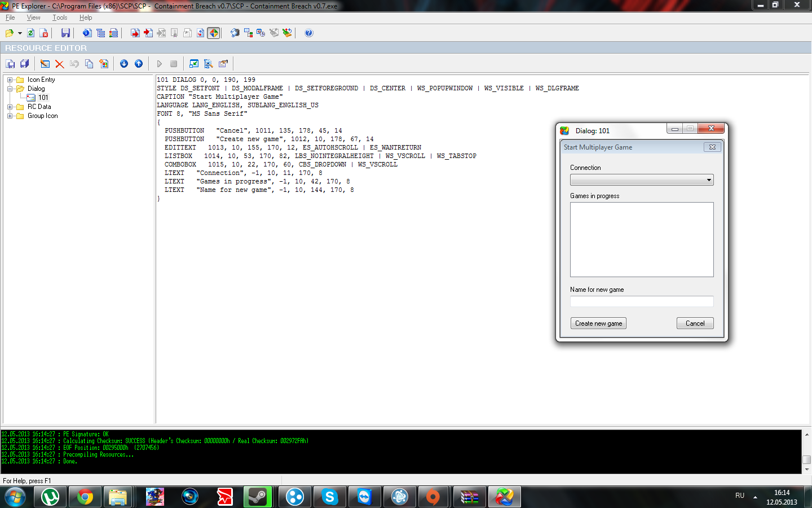Move resource down with blue down arrow

124,64
